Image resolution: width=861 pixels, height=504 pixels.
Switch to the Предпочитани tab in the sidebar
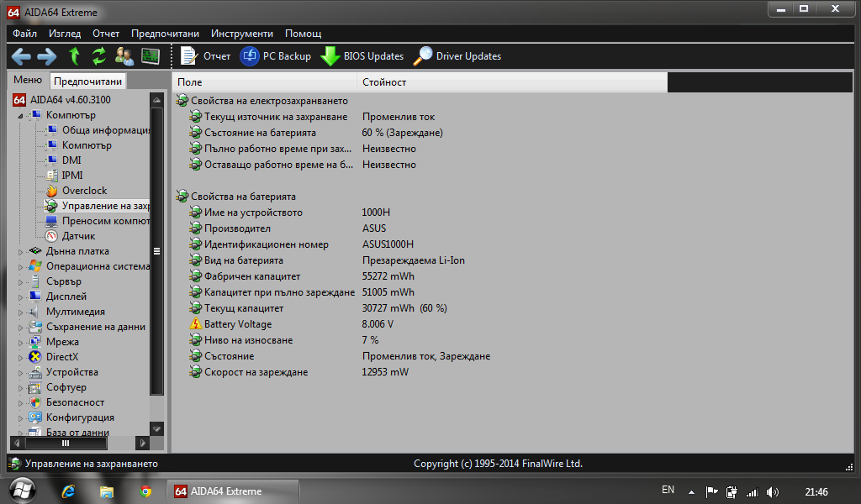87,81
